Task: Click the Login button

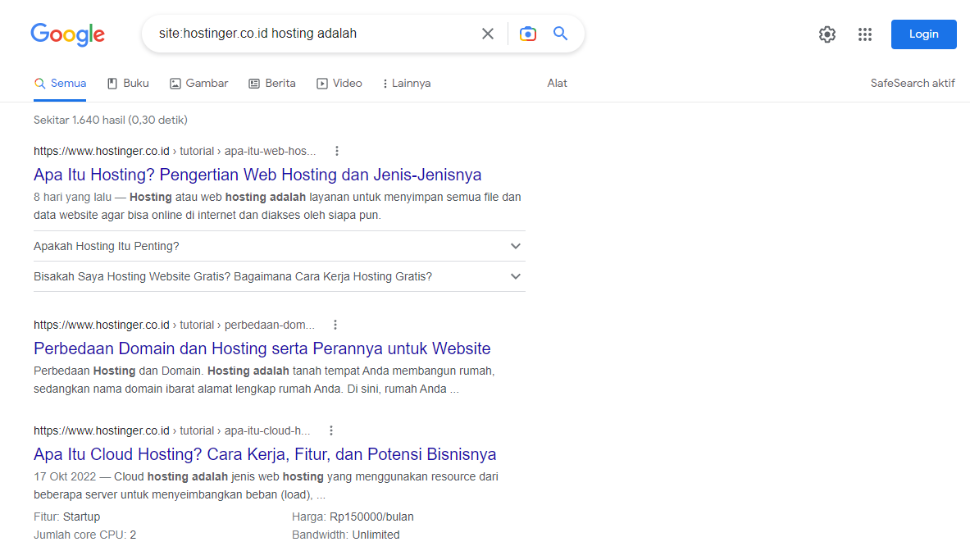Action: [923, 34]
